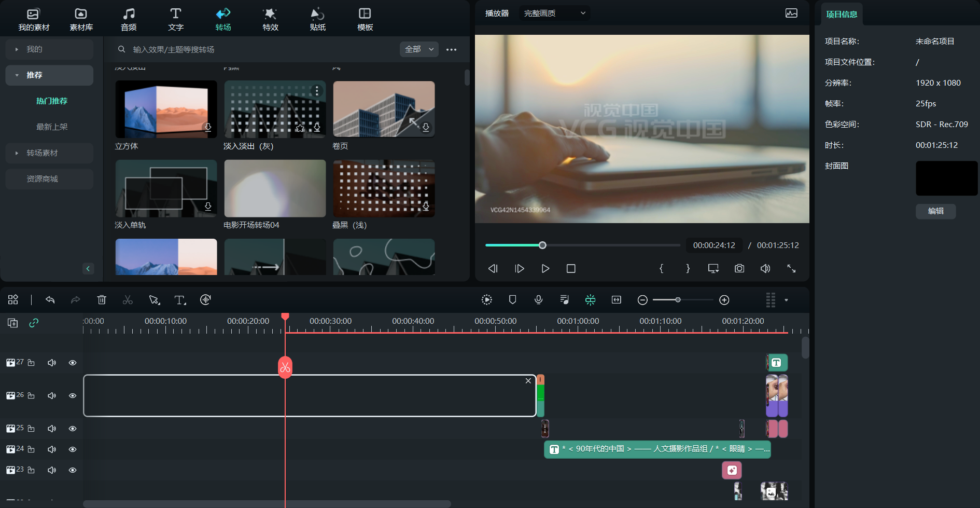This screenshot has width=980, height=508.
Task: Click the voiceover microphone icon
Action: 539,300
